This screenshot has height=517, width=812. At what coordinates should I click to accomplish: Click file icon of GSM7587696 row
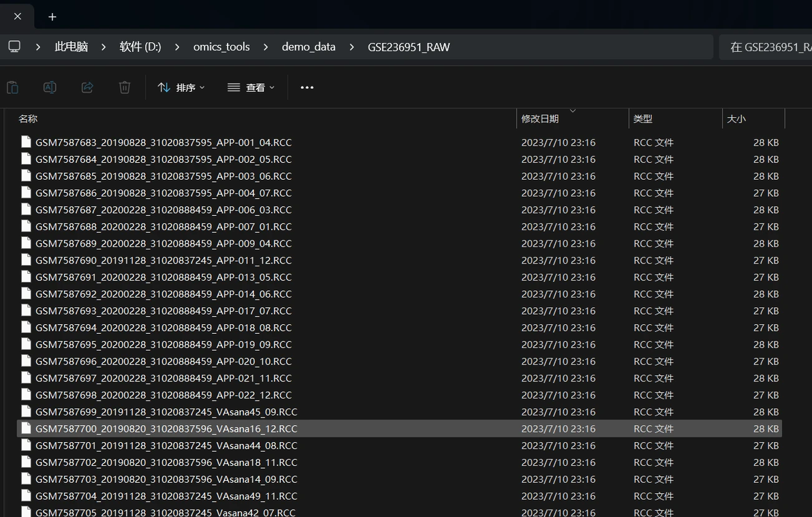pyautogui.click(x=26, y=360)
